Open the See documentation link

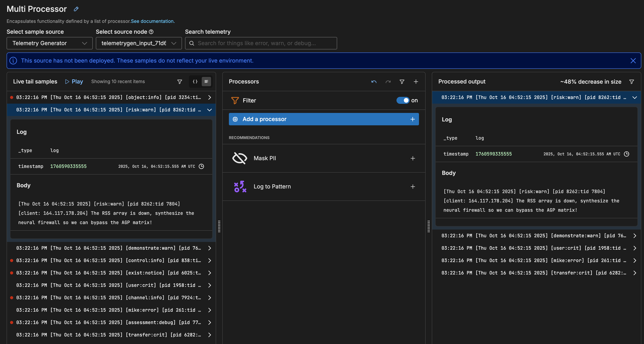click(153, 21)
